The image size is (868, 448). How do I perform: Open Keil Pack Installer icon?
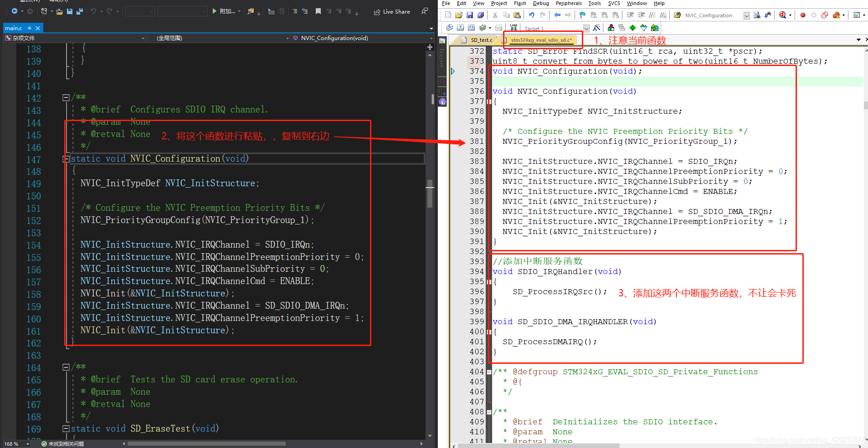coord(655,28)
